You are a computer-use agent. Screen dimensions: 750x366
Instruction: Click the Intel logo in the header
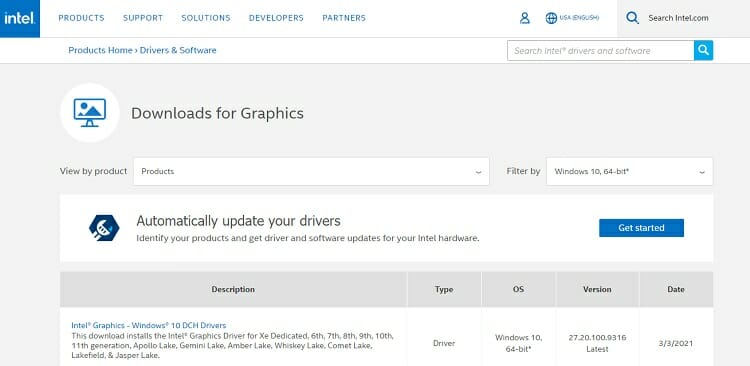pos(20,18)
